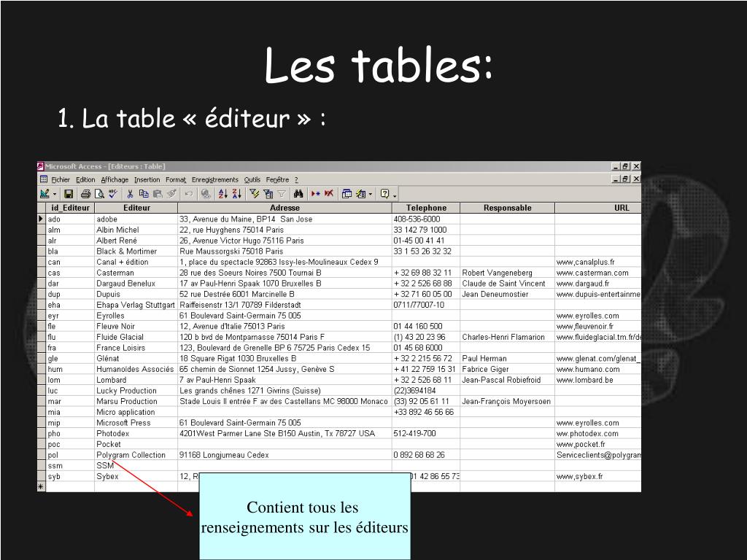Click the Polygram Collection cell
The width and height of the screenshot is (747, 560).
(136, 455)
